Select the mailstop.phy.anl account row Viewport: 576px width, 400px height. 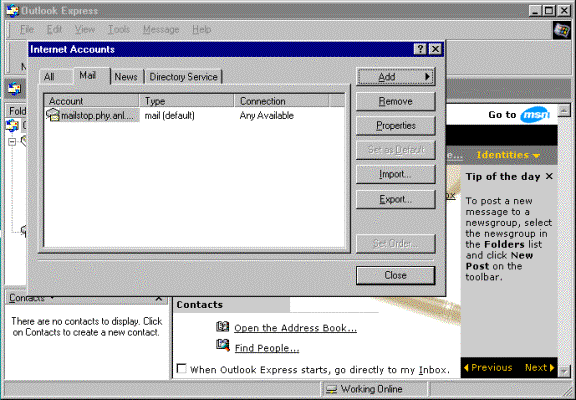[x=194, y=115]
